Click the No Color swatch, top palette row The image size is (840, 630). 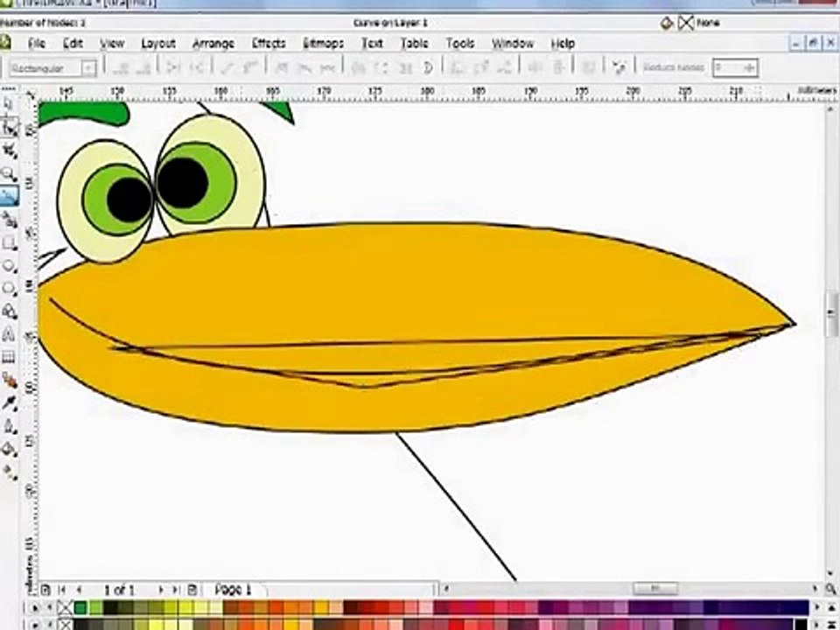tap(66, 607)
